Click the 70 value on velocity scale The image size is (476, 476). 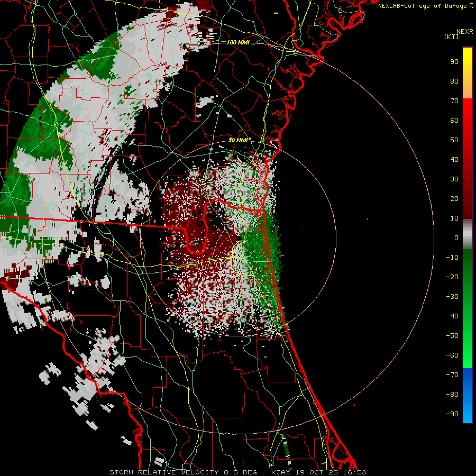coord(454,101)
